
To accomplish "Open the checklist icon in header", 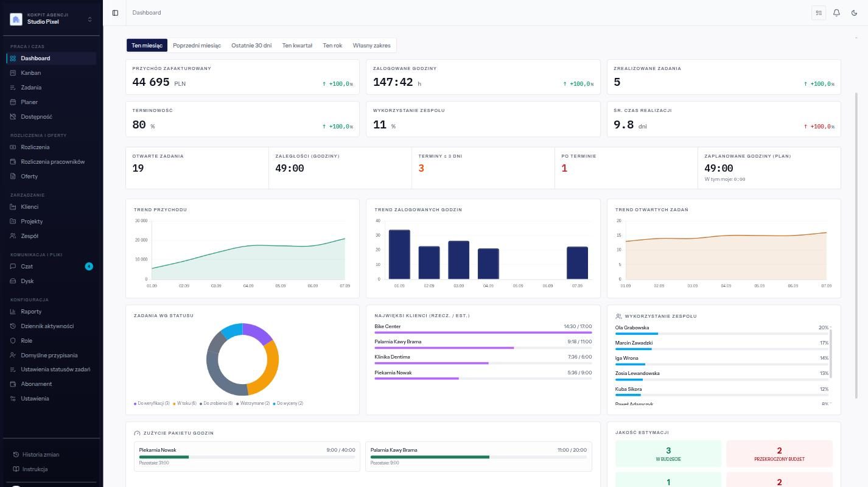I will tap(819, 13).
